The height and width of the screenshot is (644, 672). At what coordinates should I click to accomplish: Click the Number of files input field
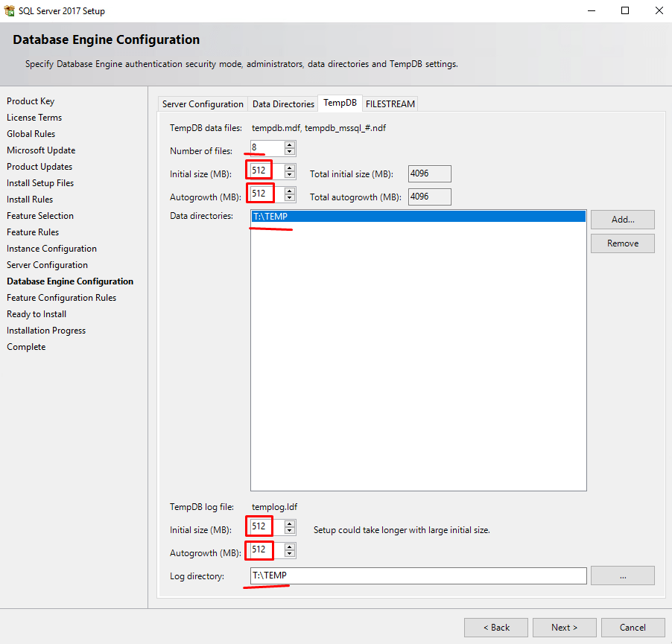pyautogui.click(x=266, y=148)
